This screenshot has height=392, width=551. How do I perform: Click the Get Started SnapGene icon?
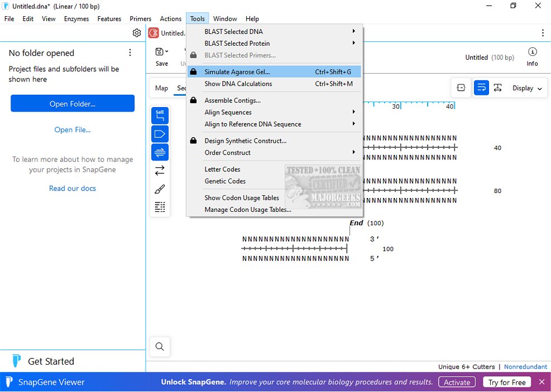pyautogui.click(x=16, y=361)
